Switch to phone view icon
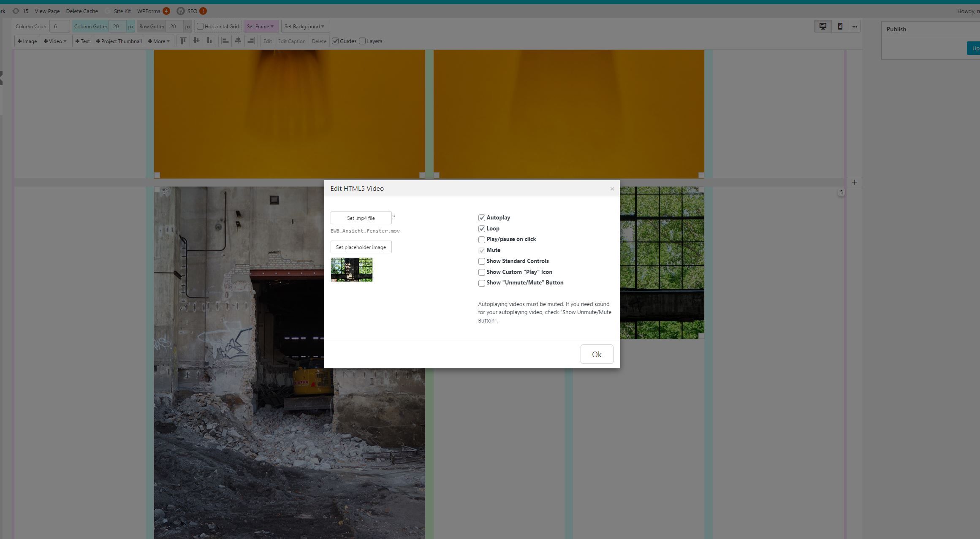This screenshot has width=980, height=539. click(x=840, y=26)
